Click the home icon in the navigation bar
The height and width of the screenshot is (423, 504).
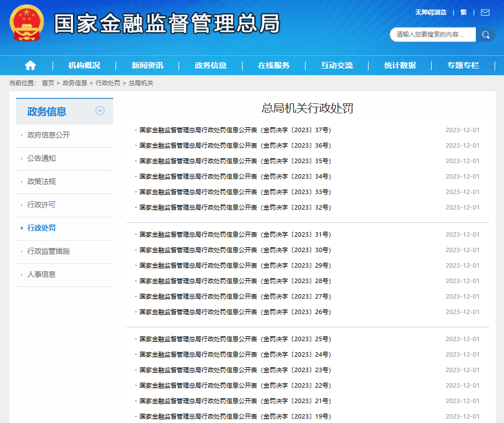click(30, 65)
